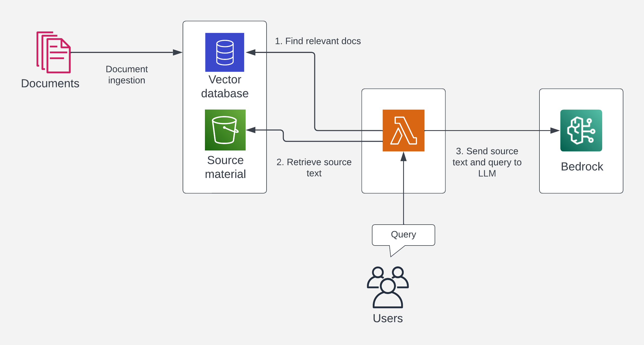Click arrowhead pointing up into Lambda icon
644x345 pixels.
[403, 157]
